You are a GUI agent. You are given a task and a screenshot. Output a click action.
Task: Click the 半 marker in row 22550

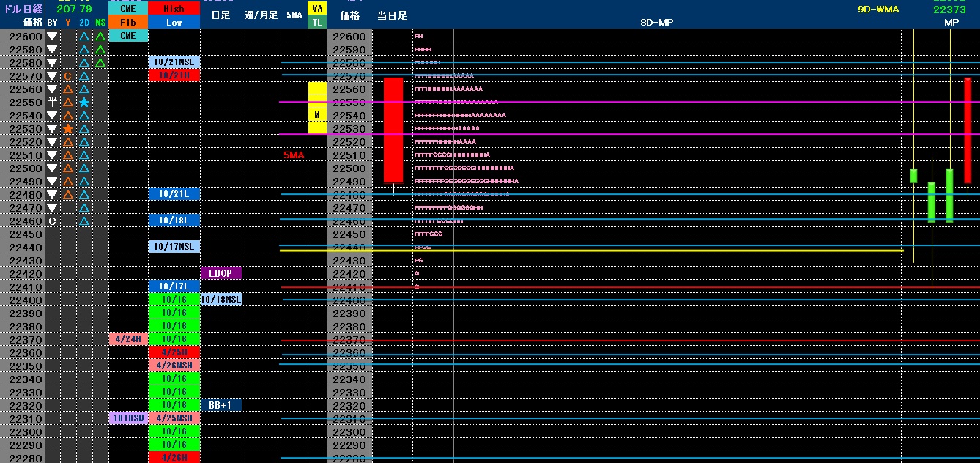click(x=52, y=103)
